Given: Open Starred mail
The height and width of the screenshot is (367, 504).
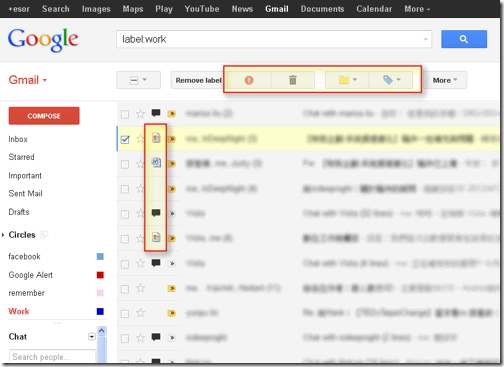Looking at the screenshot, I should (x=21, y=157).
